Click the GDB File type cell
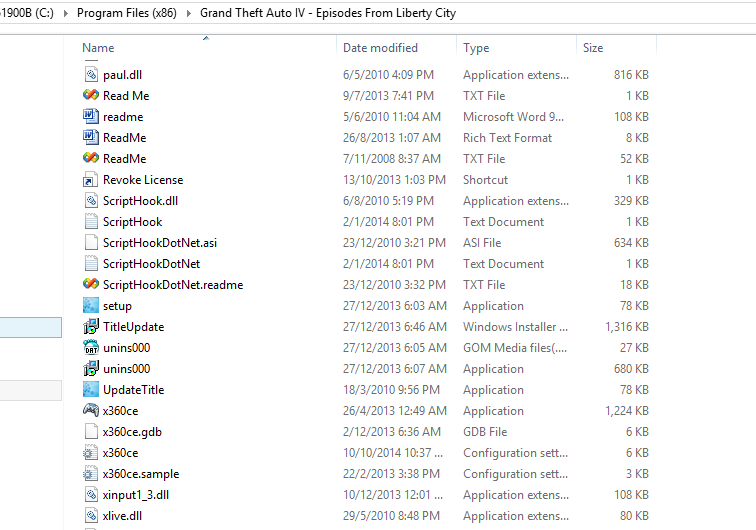Viewport: 756px width, 530px height. point(485,432)
